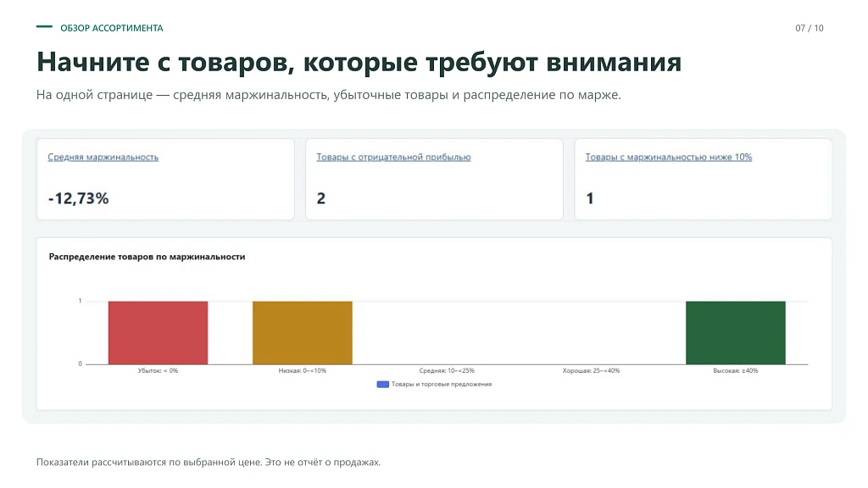Click the page counter '07 / 10'

(810, 28)
